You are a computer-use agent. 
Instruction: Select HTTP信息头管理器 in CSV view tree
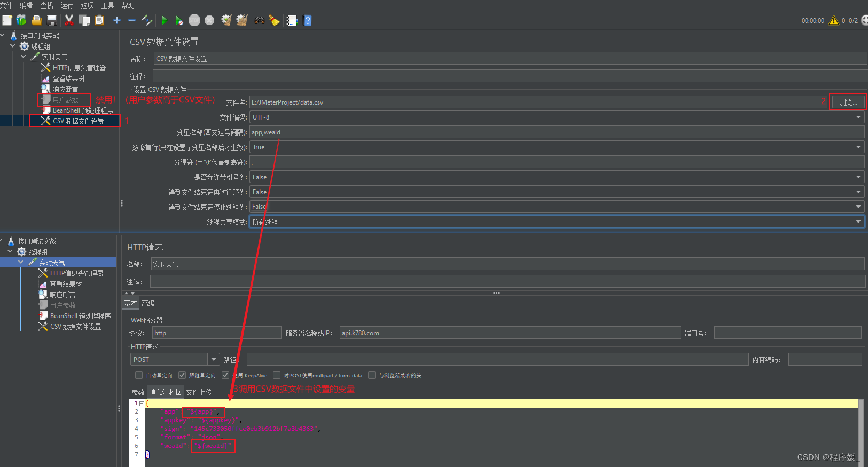(x=79, y=68)
